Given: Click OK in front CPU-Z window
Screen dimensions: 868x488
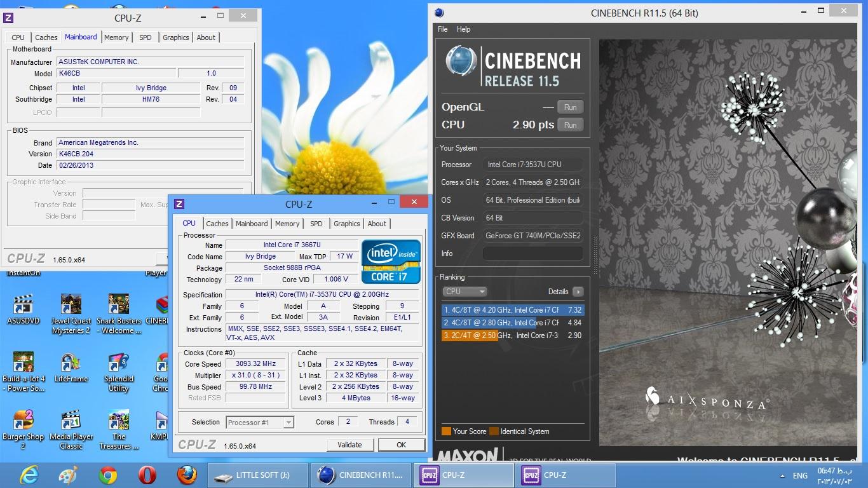Looking at the screenshot, I should pos(401,445).
